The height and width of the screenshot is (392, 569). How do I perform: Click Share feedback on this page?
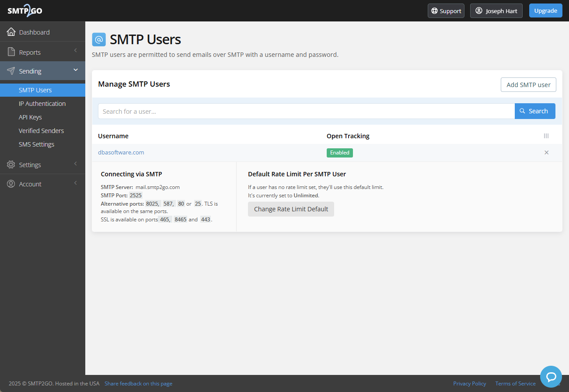[x=138, y=384]
